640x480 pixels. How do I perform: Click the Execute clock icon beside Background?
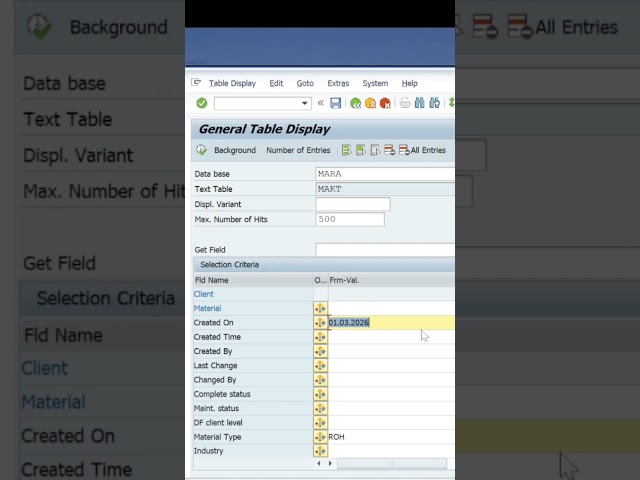(x=202, y=150)
